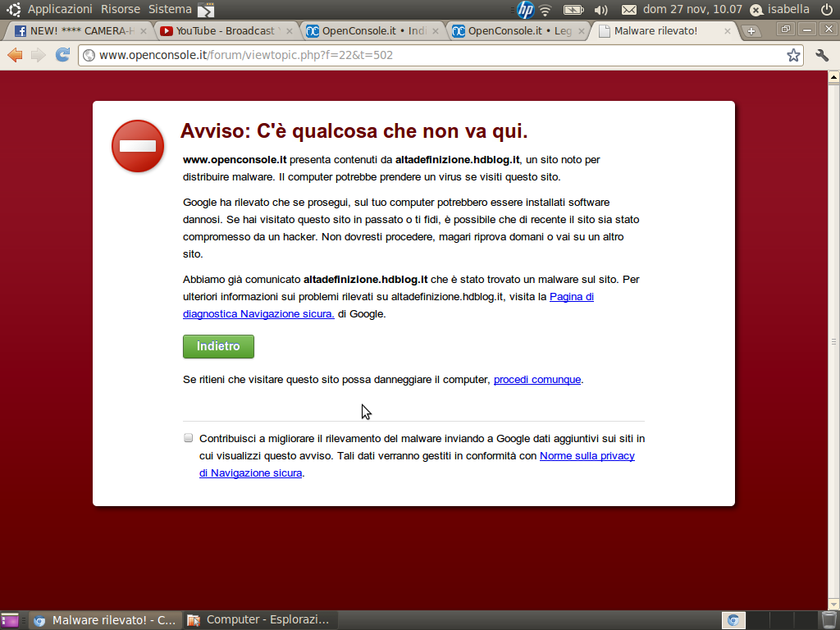Switch to Computer - Esplorazi... taskbar window

coord(258,620)
